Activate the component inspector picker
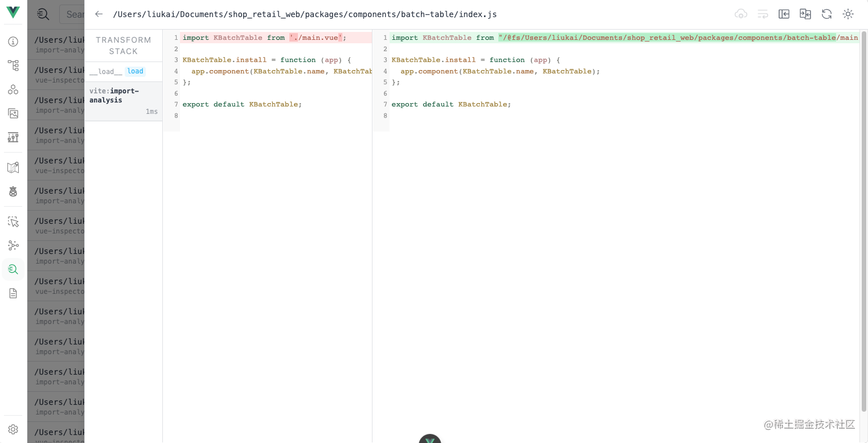This screenshot has width=868, height=443. click(x=13, y=221)
